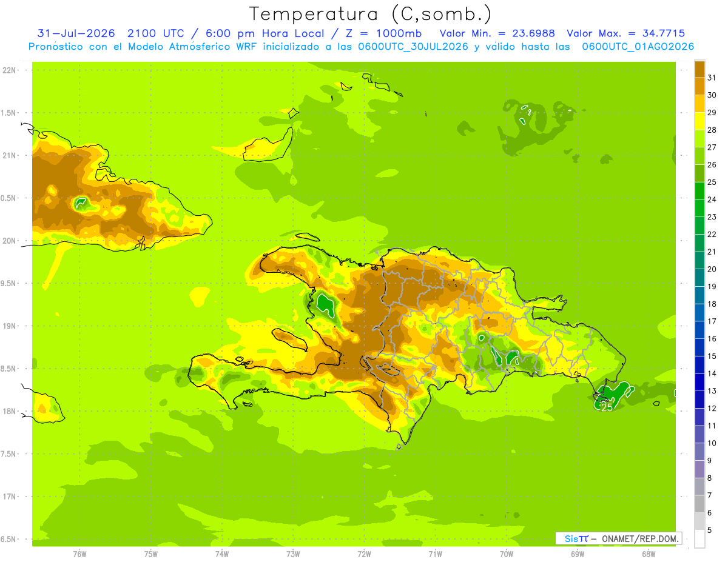Click the "16" color scale label
Viewport: 728px width, 562px height.
pyautogui.click(x=712, y=339)
